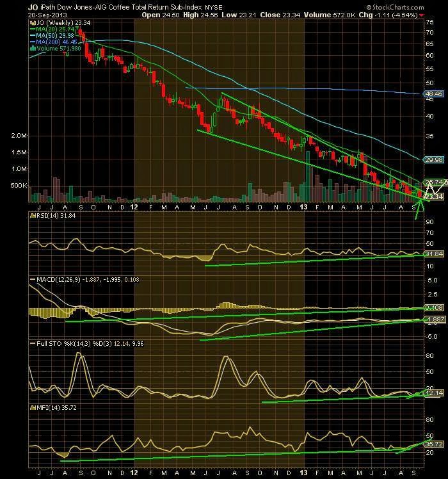
Task: Click the 12.14 stochastic value tag
Action: pyautogui.click(x=434, y=393)
